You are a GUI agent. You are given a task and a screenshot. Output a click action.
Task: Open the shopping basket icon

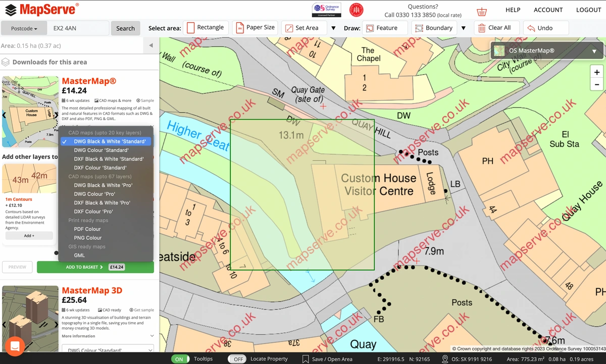pyautogui.click(x=482, y=11)
